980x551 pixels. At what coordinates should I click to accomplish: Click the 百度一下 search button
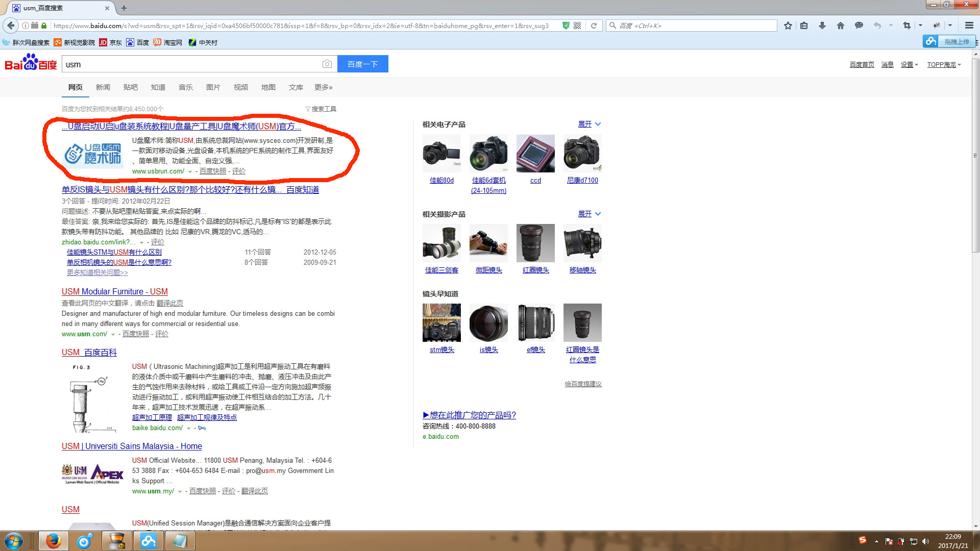point(362,64)
